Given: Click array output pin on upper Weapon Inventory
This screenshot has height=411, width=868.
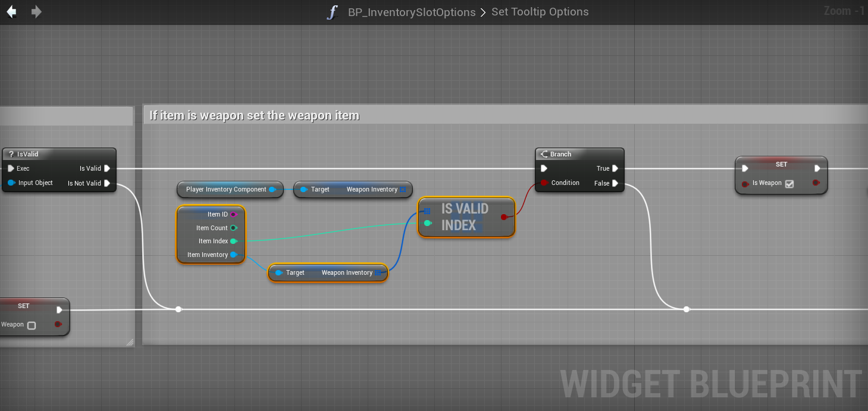Looking at the screenshot, I should tap(403, 189).
